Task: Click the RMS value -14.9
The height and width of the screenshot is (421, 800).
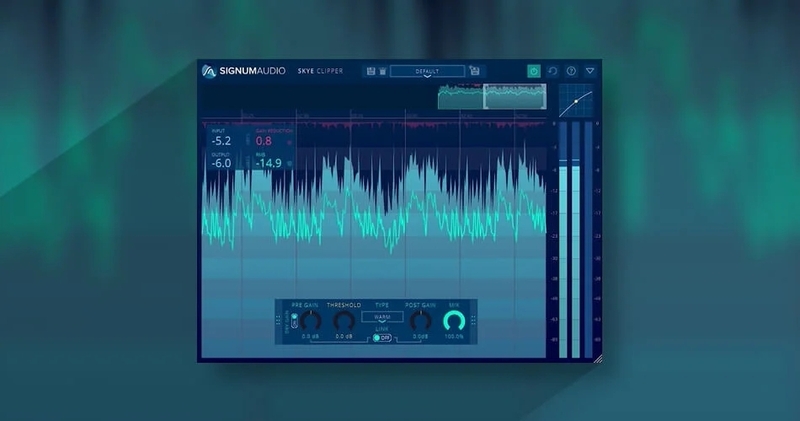Action: [268, 163]
